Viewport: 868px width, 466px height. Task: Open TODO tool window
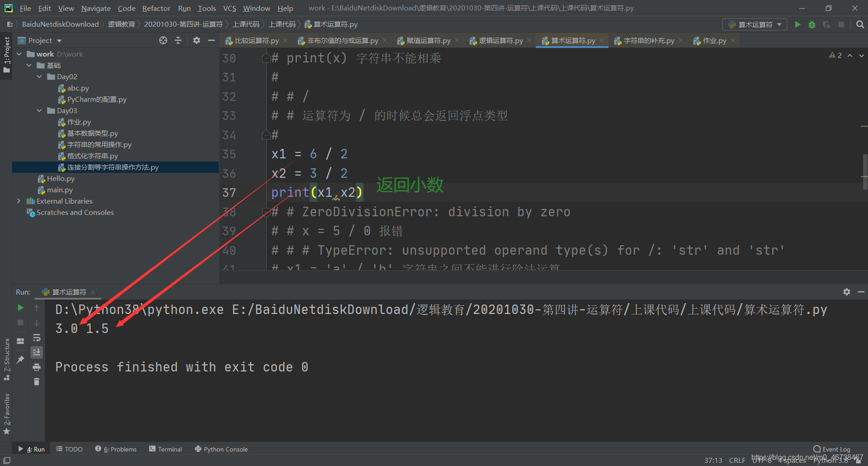69,449
